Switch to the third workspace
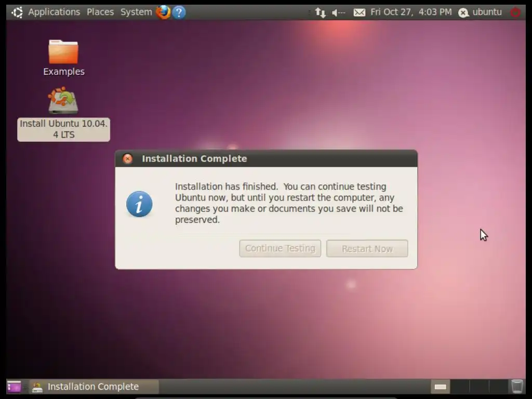 479,387
